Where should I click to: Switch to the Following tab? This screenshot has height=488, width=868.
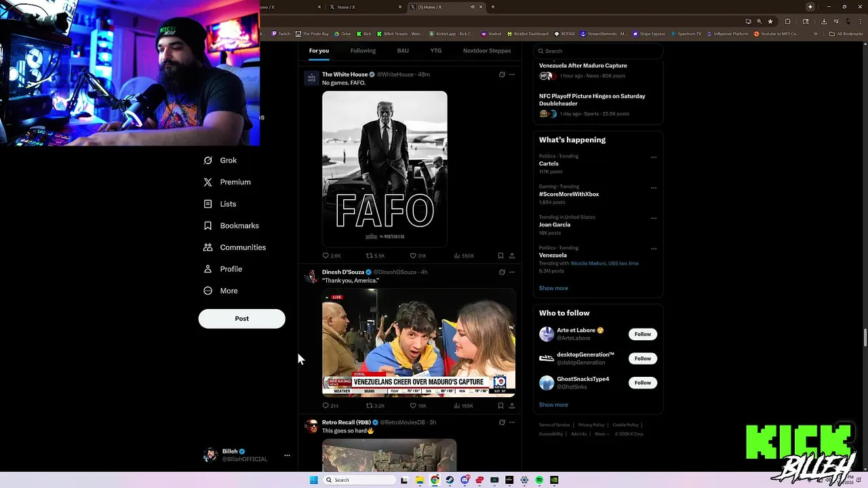tap(363, 51)
